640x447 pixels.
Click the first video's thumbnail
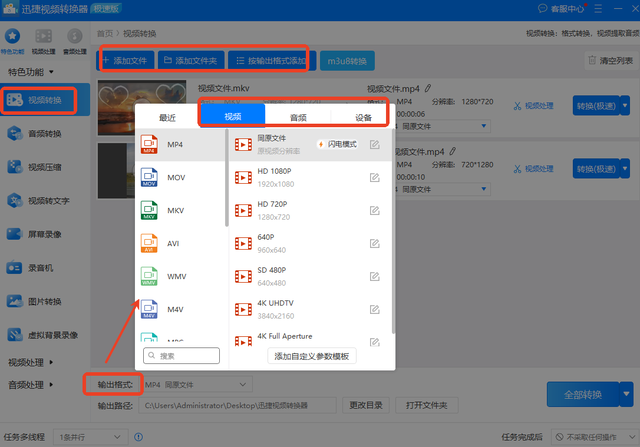[x=142, y=107]
